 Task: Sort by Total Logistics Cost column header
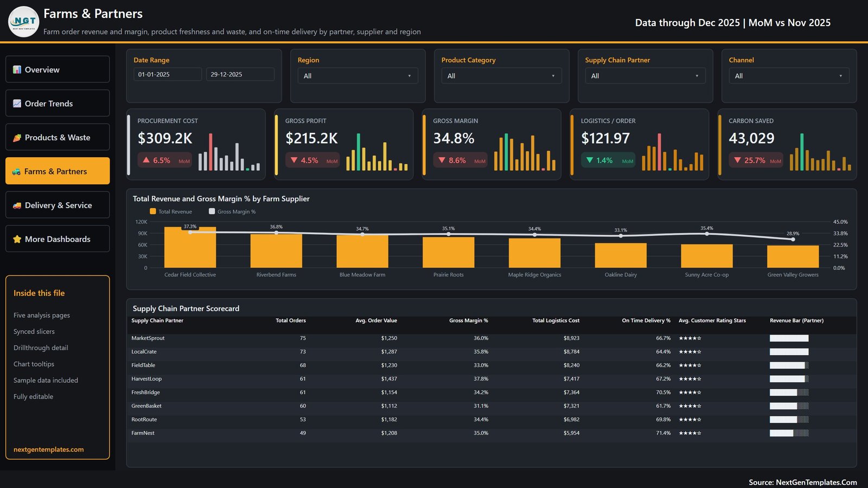point(556,320)
